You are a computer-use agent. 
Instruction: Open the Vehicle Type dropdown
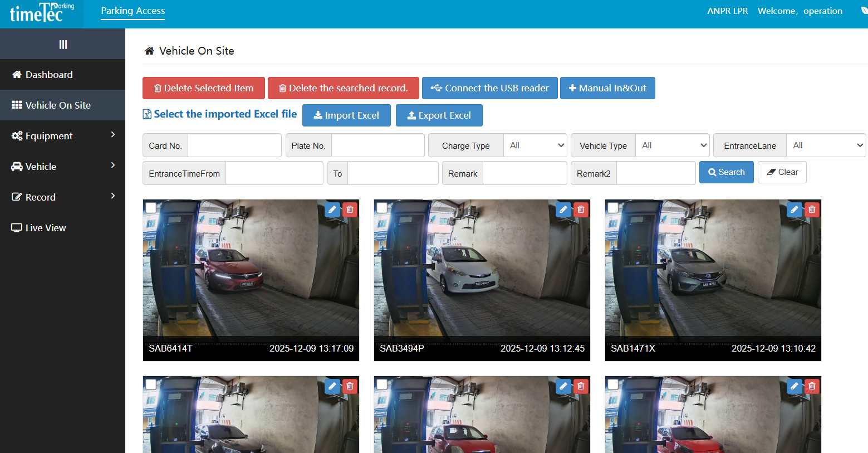pos(673,145)
